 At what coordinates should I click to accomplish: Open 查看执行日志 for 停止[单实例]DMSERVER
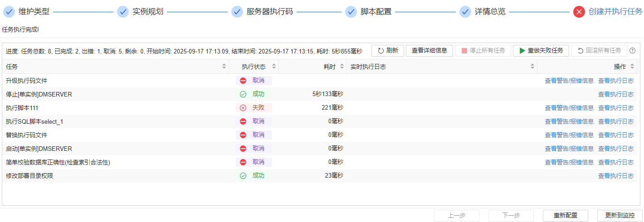pos(616,94)
